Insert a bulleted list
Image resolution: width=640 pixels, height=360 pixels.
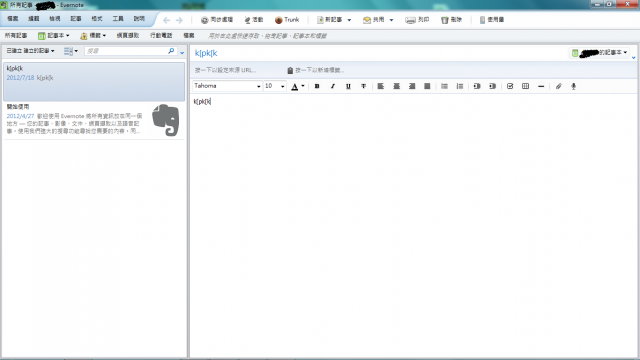pos(444,86)
